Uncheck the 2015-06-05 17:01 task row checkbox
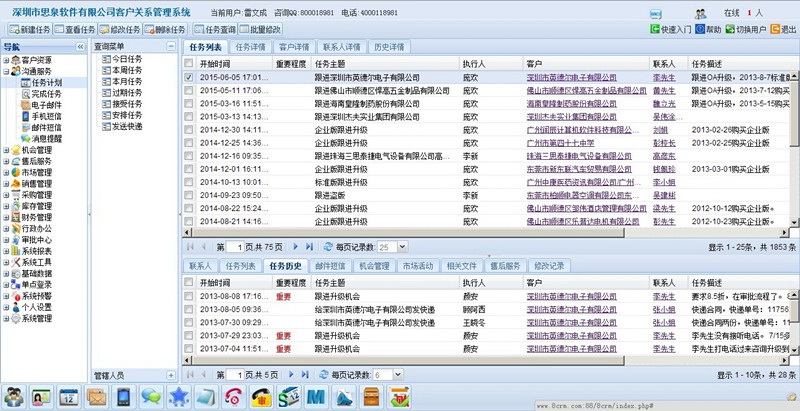800x411 pixels. point(189,78)
